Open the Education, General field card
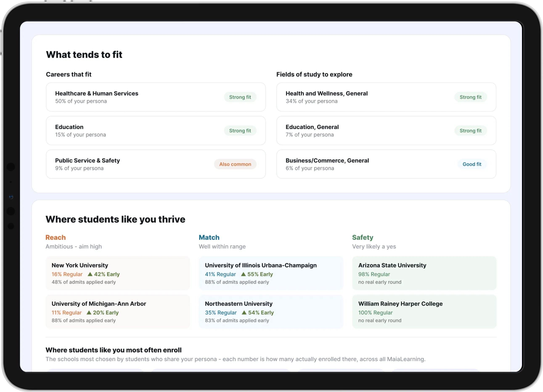Viewport: 543px width, 392px height. tap(386, 131)
